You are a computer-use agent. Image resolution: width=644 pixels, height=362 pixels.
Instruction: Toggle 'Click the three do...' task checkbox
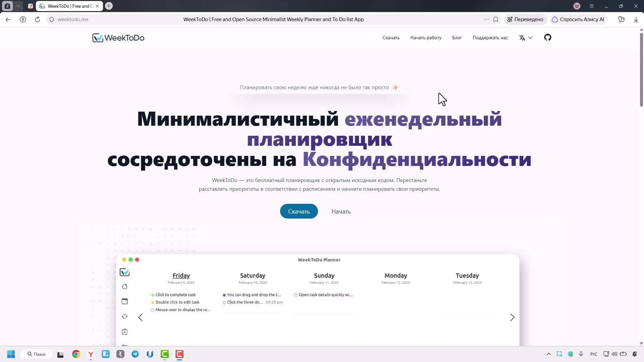point(224,302)
